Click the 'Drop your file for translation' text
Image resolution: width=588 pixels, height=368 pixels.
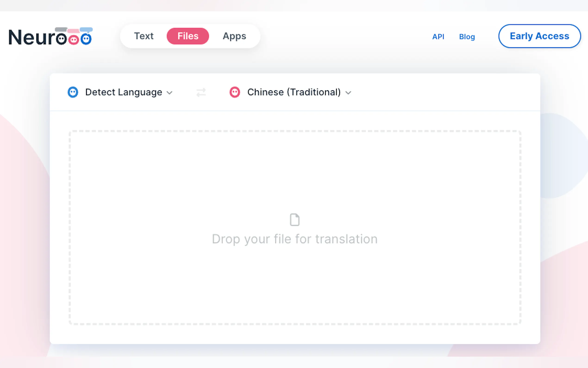295,239
